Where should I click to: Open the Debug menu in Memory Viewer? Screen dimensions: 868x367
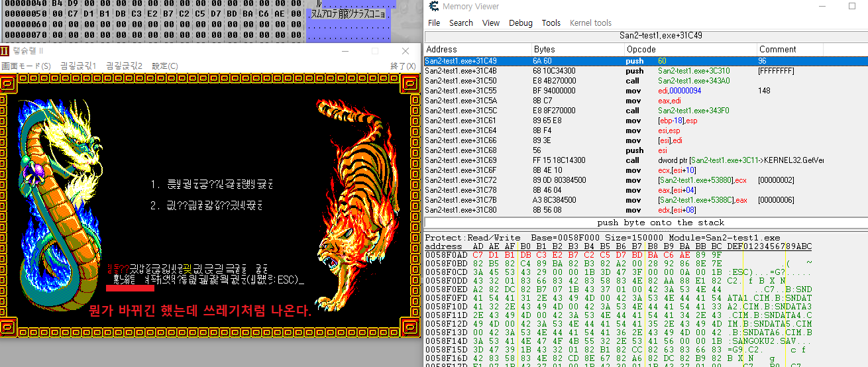pyautogui.click(x=521, y=23)
